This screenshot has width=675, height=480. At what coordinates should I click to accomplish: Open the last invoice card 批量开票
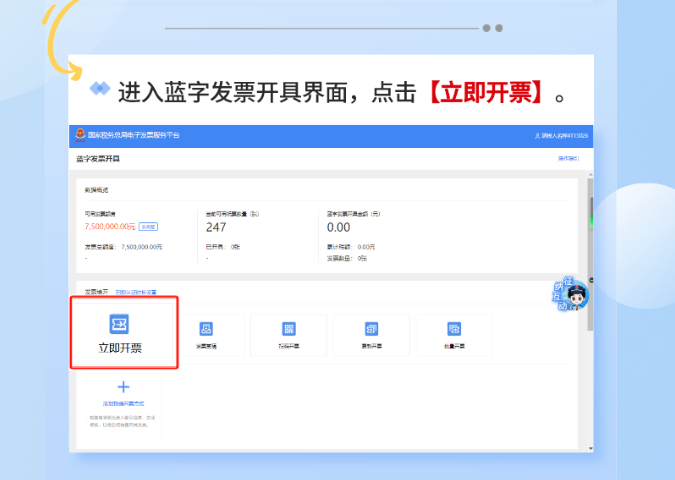454,335
